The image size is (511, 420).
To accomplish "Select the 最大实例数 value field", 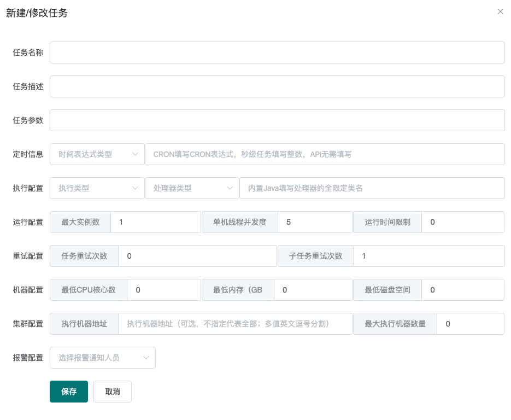I will [156, 222].
